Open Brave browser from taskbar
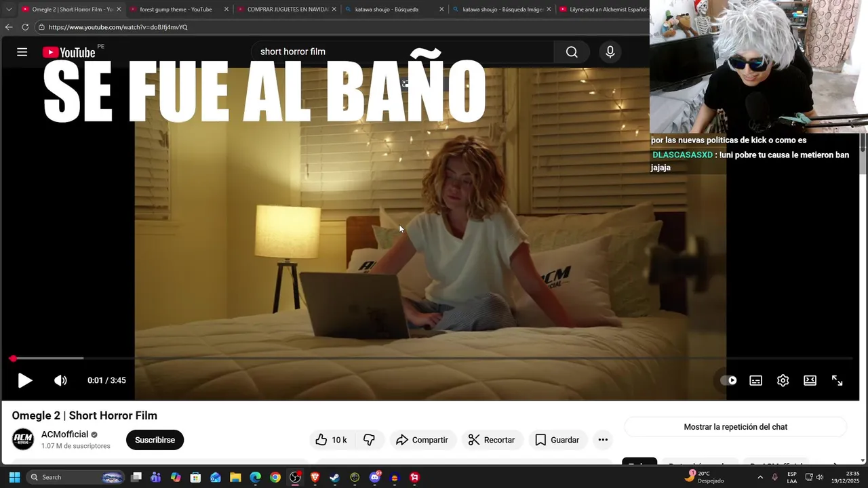Image resolution: width=868 pixels, height=488 pixels. pyautogui.click(x=315, y=477)
